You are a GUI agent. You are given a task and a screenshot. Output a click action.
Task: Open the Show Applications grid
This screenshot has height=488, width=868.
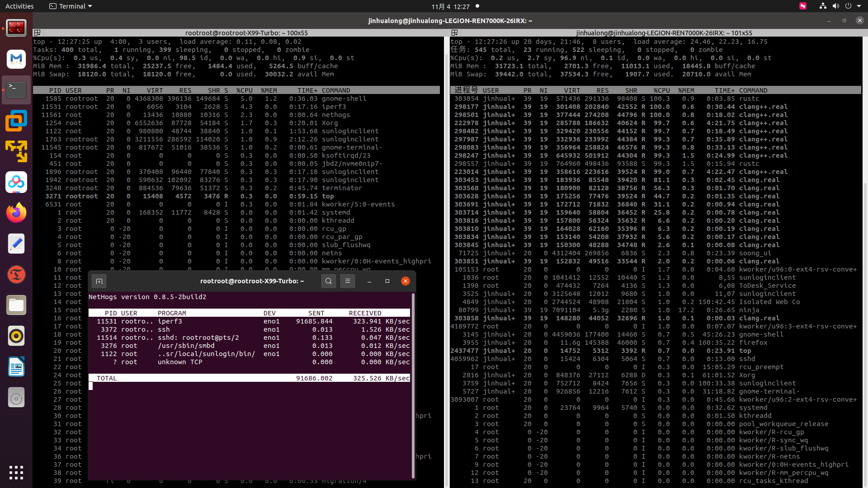16,473
